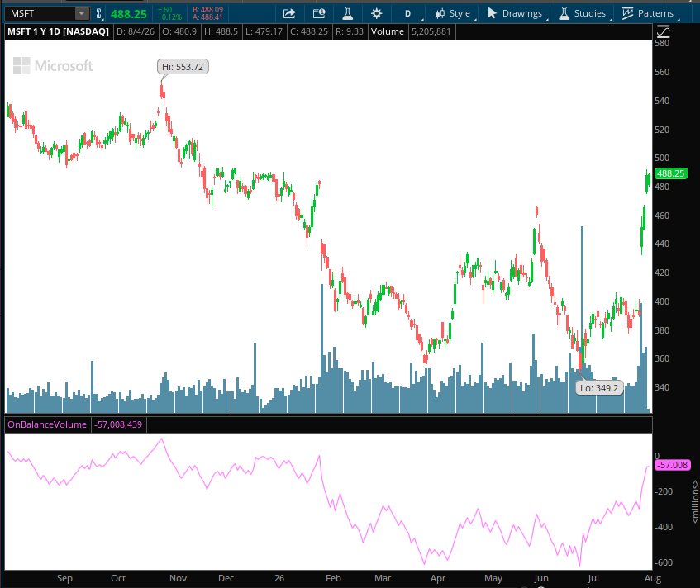Click the volume value 5,205,881
The height and width of the screenshot is (588, 700).
431,31
